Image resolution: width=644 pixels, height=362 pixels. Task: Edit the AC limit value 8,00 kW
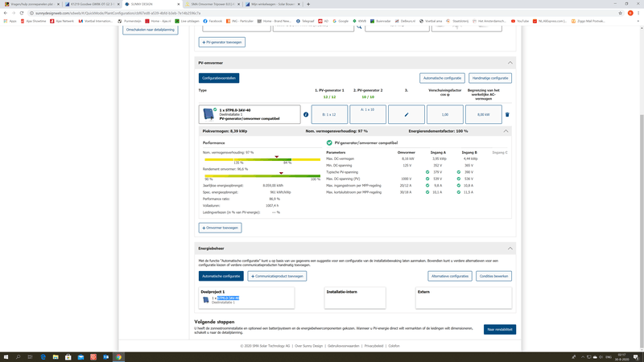(x=484, y=114)
